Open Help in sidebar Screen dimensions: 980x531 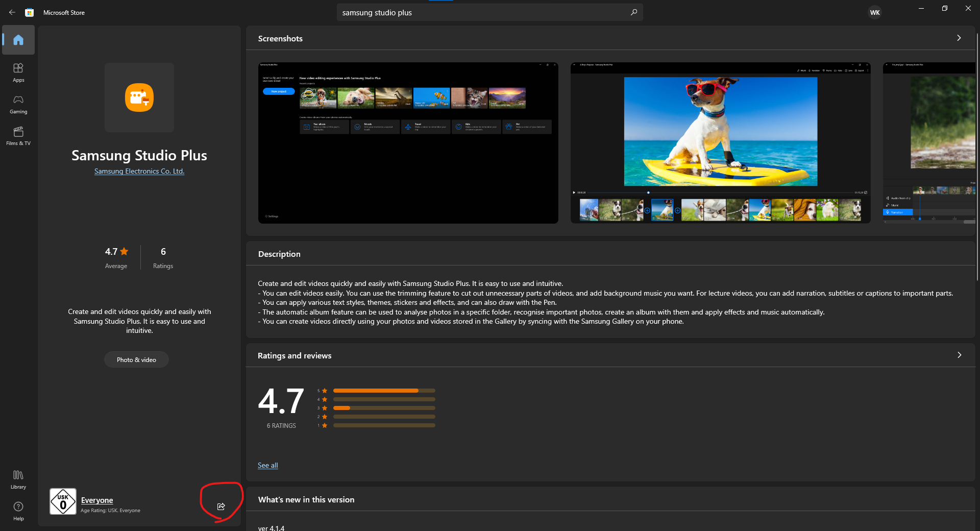click(x=18, y=511)
